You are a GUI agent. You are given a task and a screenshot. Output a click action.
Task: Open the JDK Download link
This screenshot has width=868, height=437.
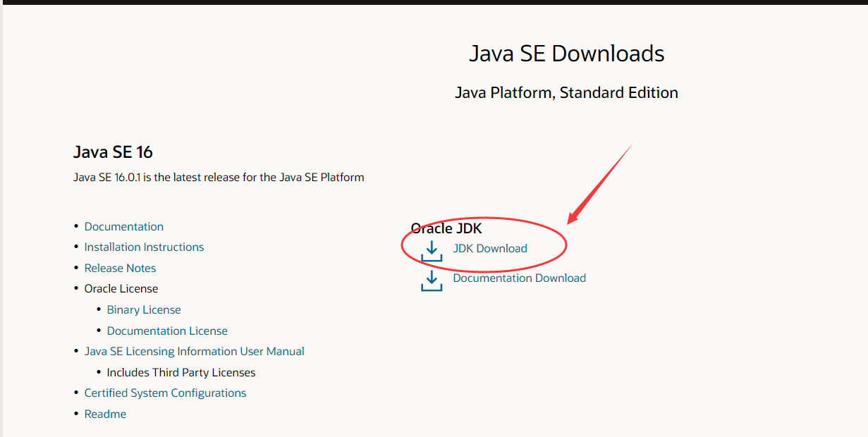pos(490,248)
